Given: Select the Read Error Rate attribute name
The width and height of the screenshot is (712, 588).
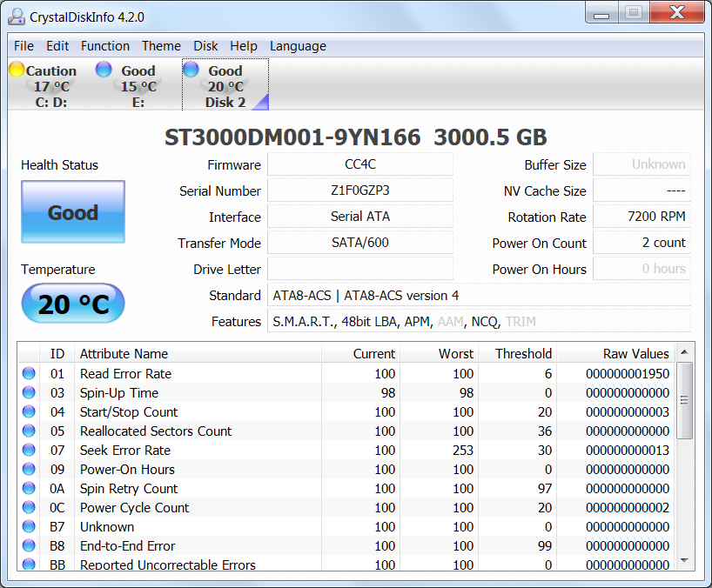Looking at the screenshot, I should pos(126,373).
